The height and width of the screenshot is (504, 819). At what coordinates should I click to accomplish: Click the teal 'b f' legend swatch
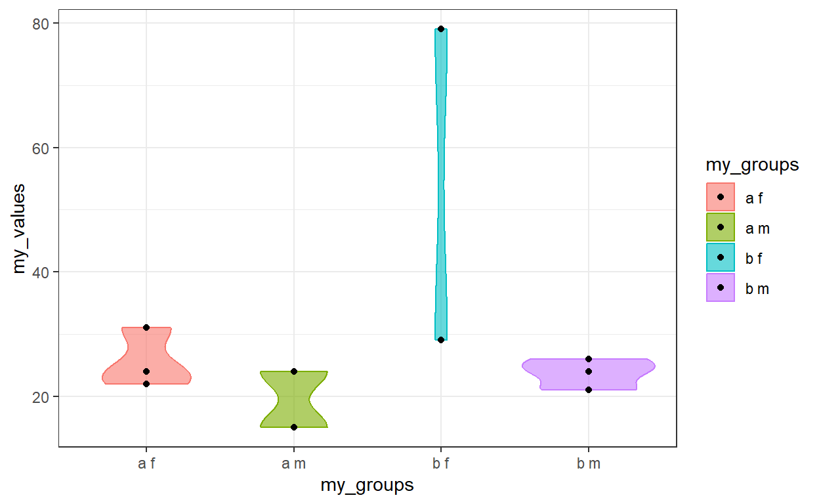point(721,257)
